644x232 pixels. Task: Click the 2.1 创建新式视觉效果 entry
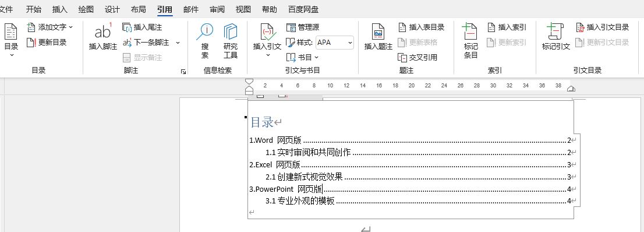coord(419,177)
